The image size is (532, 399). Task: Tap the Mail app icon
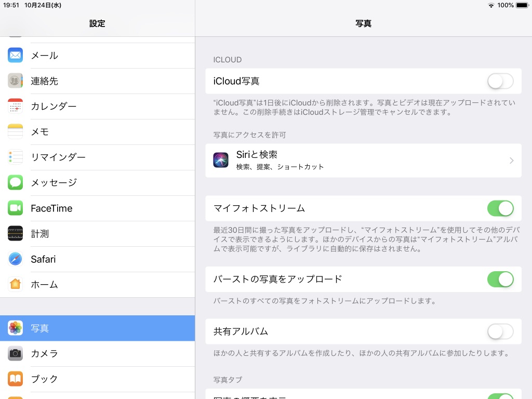15,55
